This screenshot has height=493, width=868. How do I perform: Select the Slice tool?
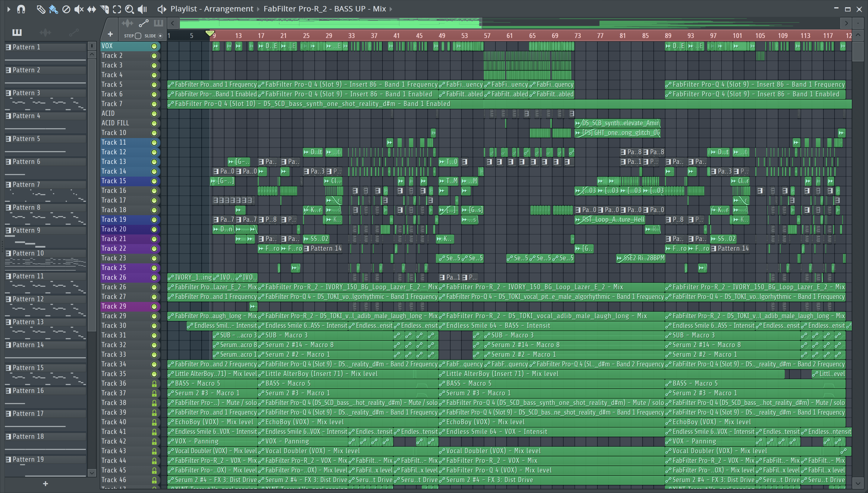104,9
